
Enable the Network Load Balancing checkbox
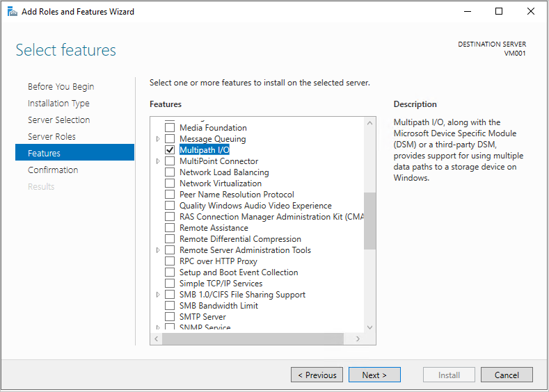point(170,172)
